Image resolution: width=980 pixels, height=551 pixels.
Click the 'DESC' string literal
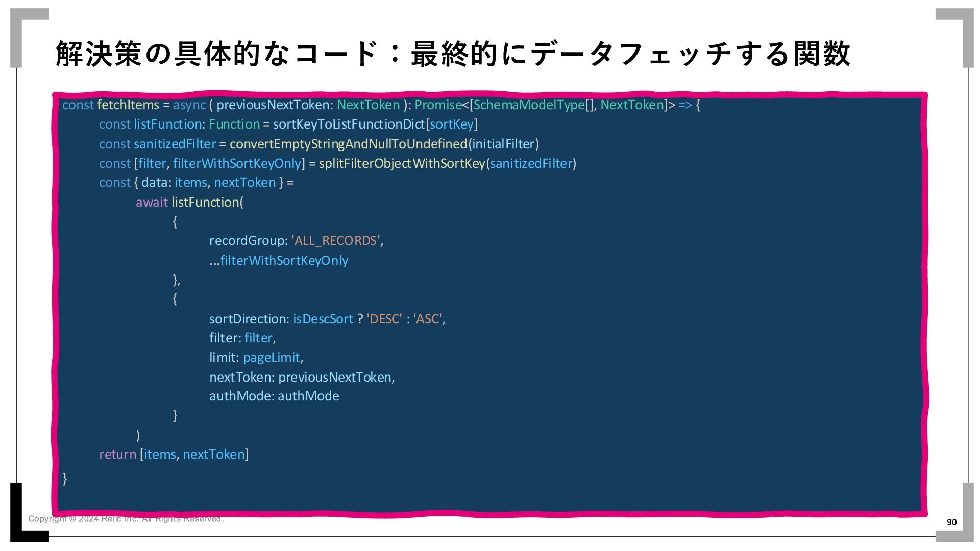click(384, 319)
